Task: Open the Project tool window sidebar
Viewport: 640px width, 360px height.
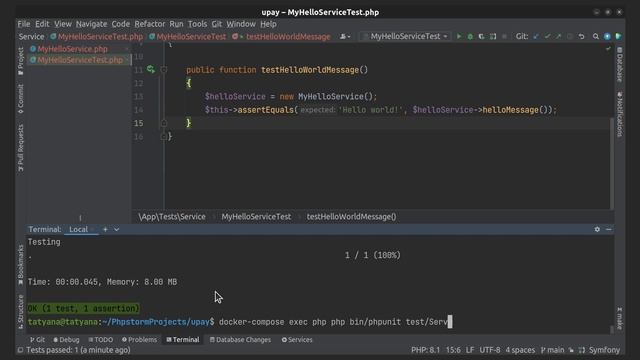Action: (20, 60)
